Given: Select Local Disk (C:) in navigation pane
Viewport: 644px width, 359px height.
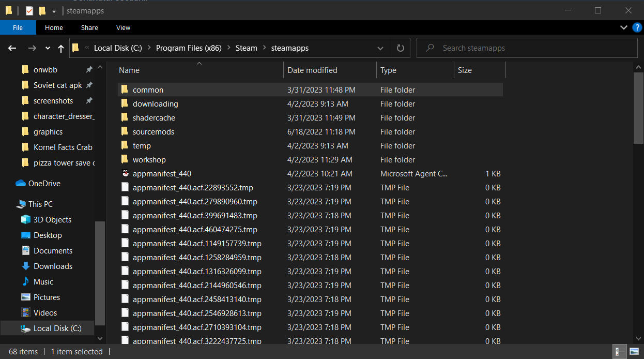Looking at the screenshot, I should [x=48, y=328].
